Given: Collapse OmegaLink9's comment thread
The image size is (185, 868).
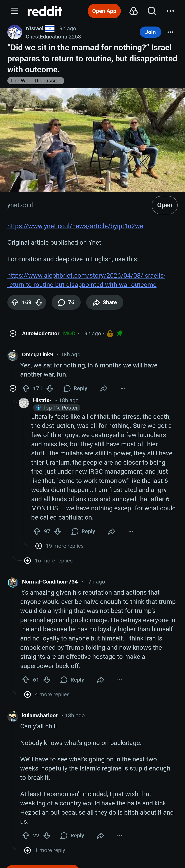Looking at the screenshot, I should click(13, 388).
